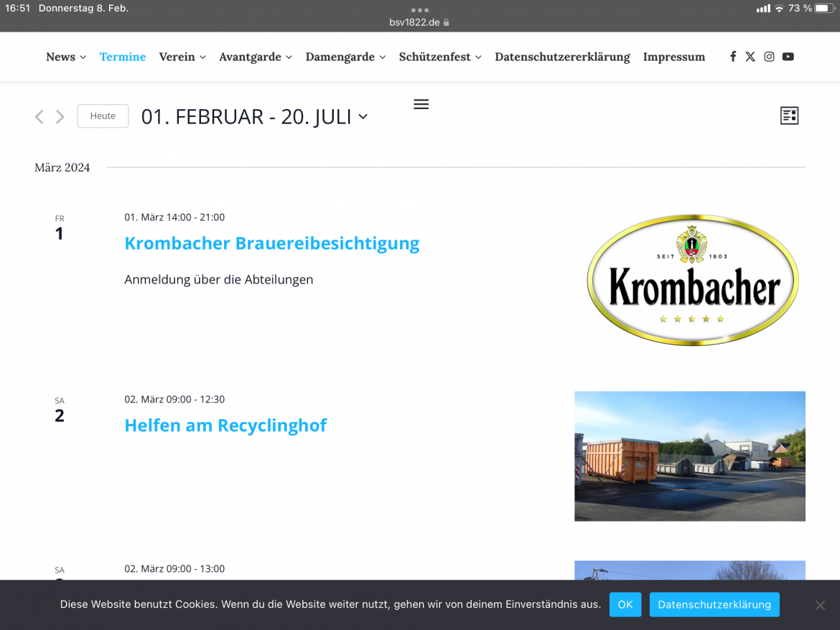Open the YouTube social icon
The image size is (840, 630).
coord(788,57)
